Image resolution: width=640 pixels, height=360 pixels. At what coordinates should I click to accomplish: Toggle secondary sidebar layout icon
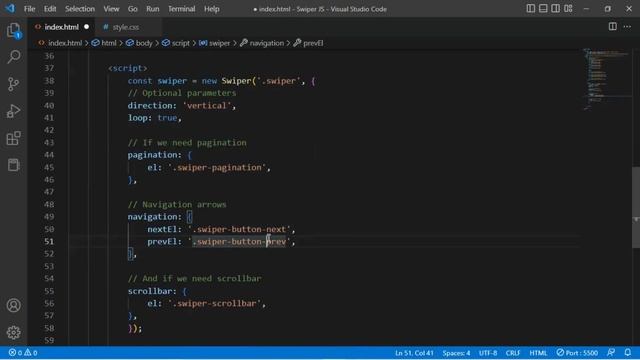(556, 9)
